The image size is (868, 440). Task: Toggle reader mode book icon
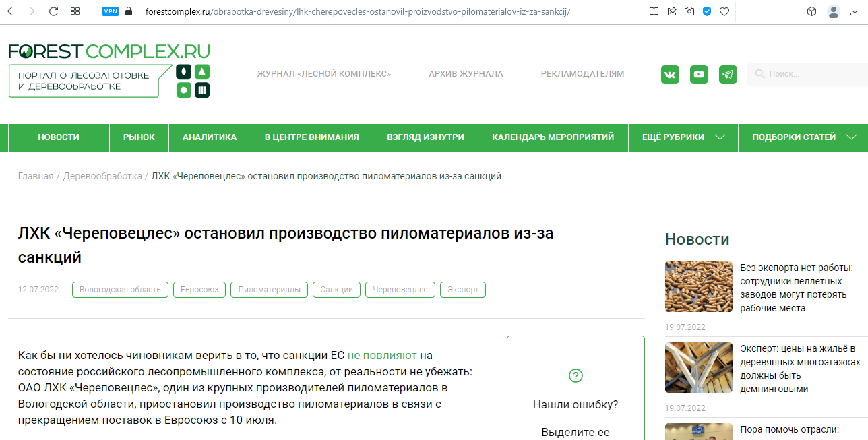tap(654, 11)
